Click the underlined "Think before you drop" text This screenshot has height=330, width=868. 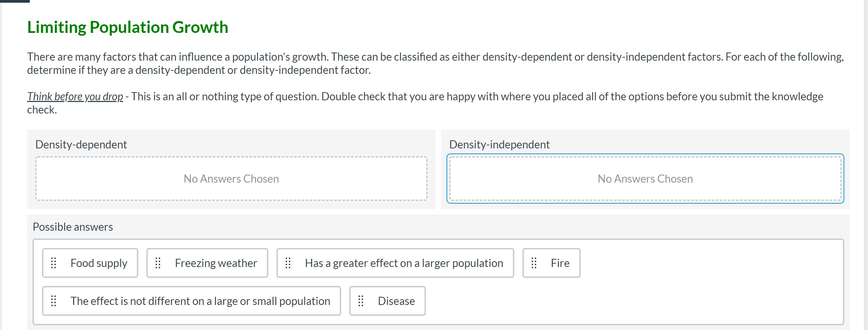(75, 96)
